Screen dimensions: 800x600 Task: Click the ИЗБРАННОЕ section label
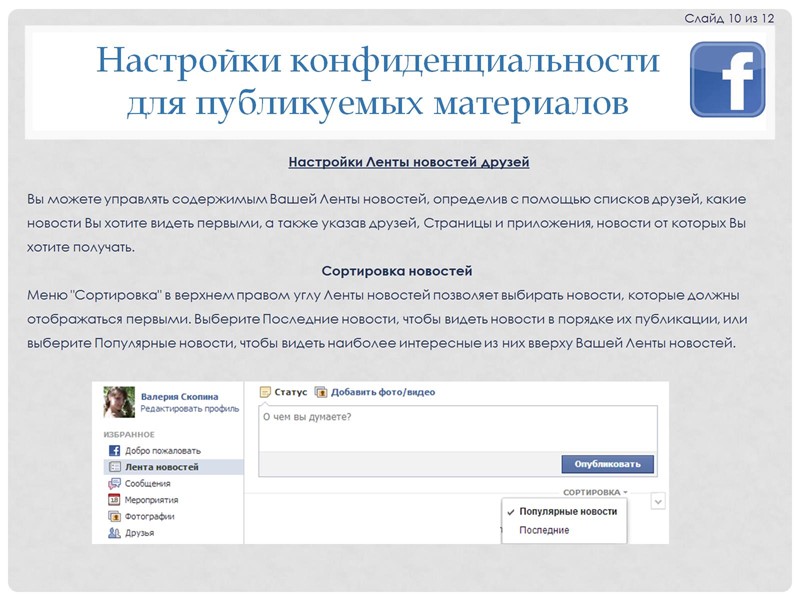click(129, 435)
